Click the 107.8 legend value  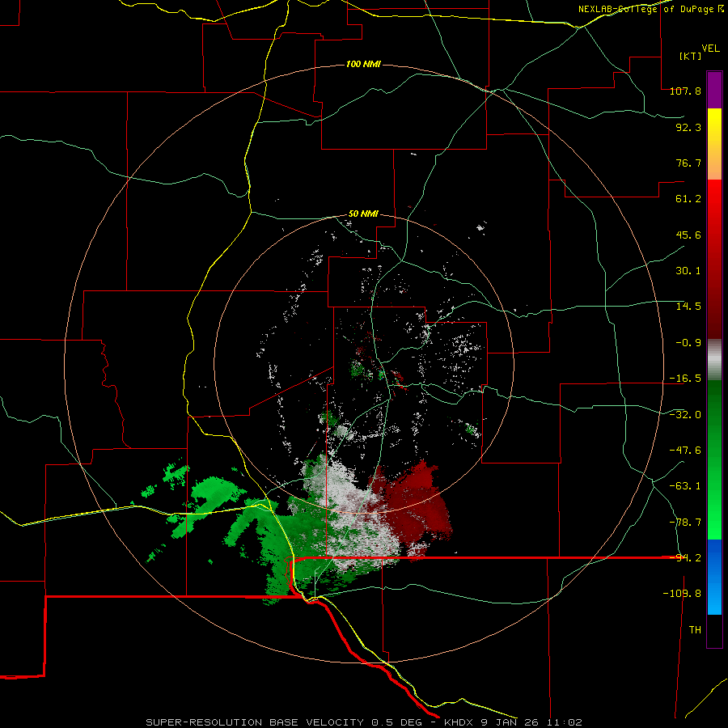pyautogui.click(x=685, y=91)
